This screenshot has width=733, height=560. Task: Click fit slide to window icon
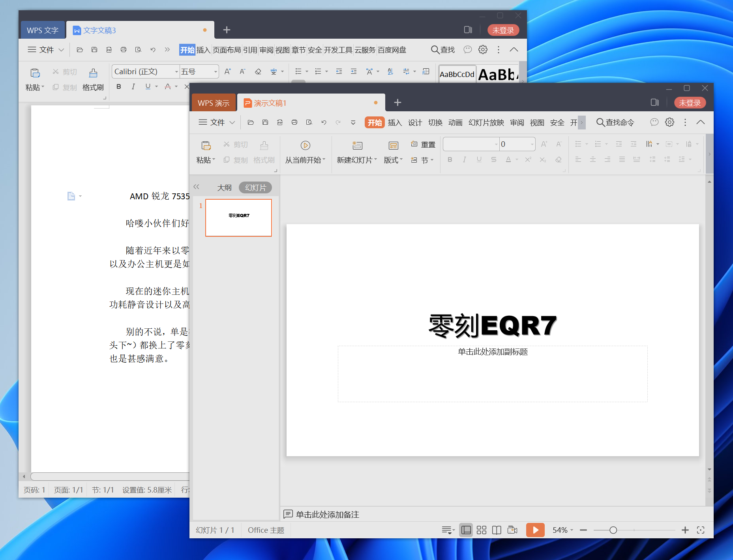click(x=701, y=530)
